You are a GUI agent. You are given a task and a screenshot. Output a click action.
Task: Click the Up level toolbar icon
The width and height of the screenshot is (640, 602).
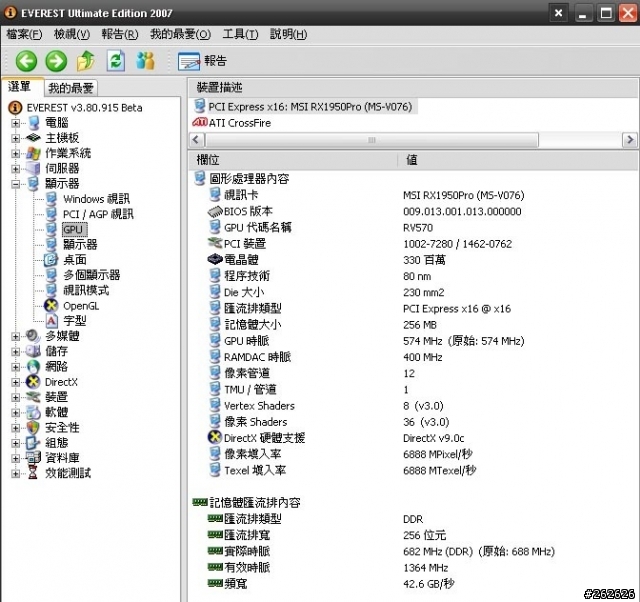(86, 61)
